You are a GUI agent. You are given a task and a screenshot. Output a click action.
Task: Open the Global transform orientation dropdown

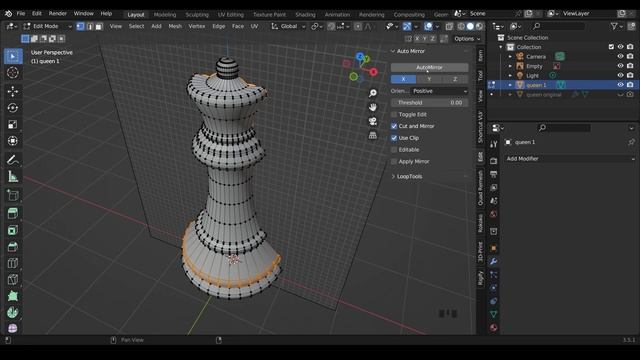288,26
